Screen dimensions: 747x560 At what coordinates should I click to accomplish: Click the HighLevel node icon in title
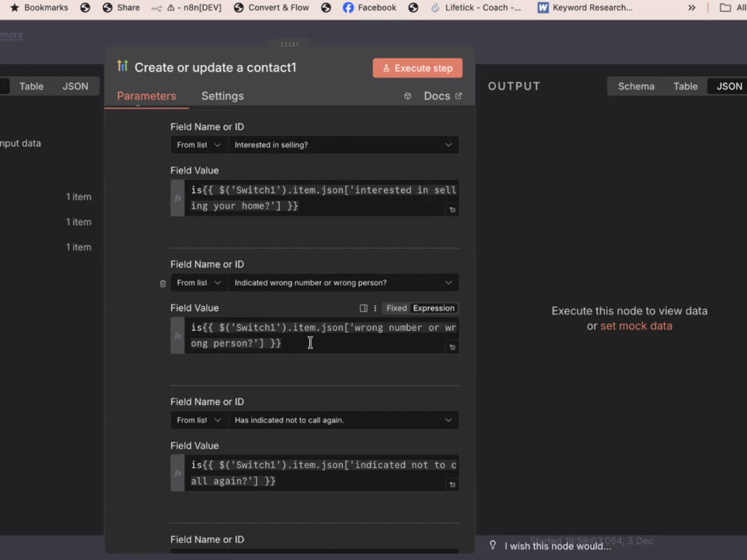click(123, 66)
